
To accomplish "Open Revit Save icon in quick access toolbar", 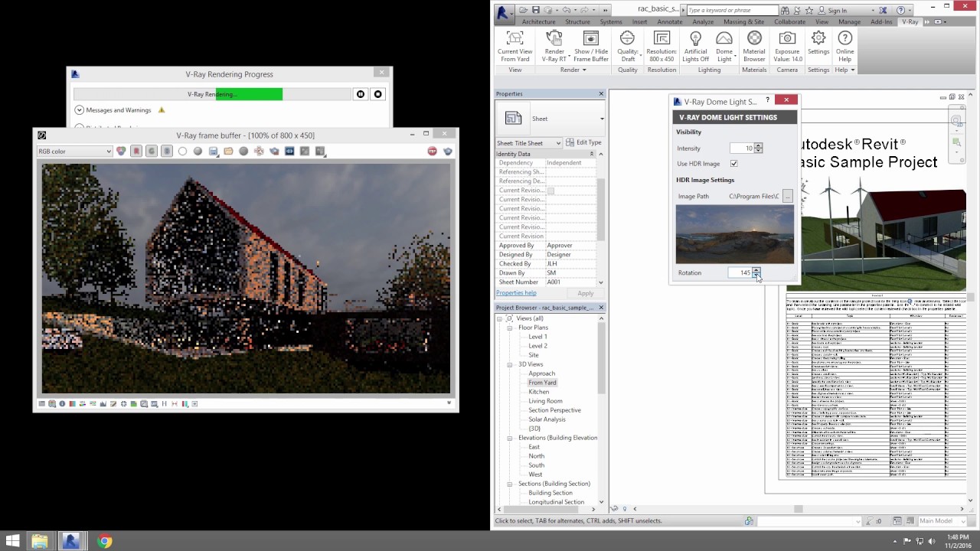I will coord(536,10).
